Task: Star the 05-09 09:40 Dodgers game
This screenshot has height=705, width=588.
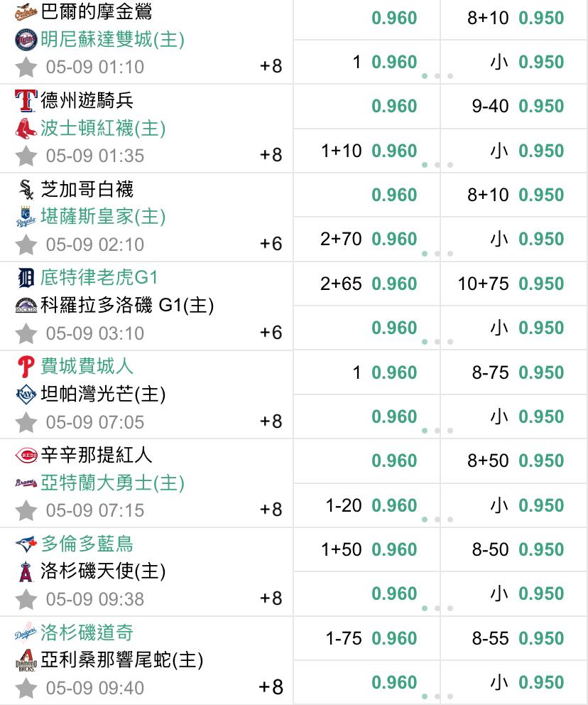Action: tap(26, 689)
